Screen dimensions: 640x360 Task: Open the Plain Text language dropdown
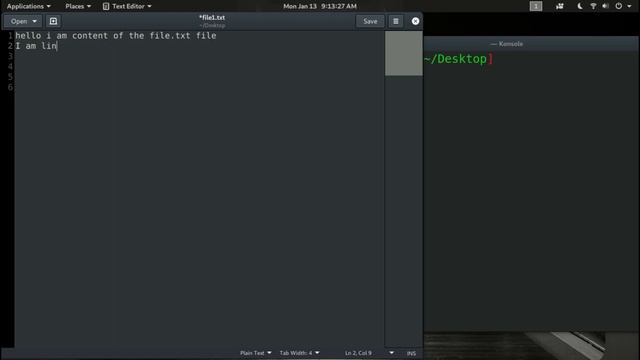pos(256,353)
